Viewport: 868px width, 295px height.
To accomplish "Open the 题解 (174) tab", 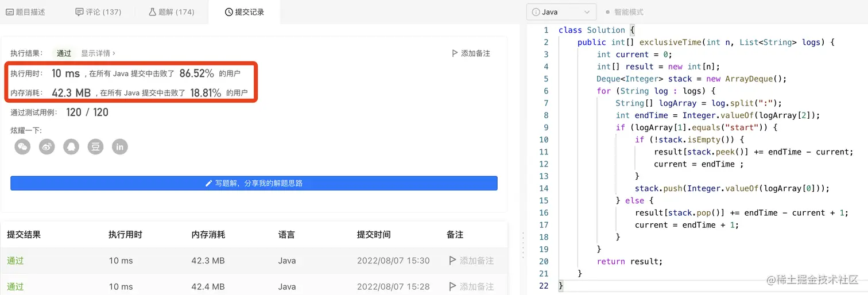I will [171, 11].
